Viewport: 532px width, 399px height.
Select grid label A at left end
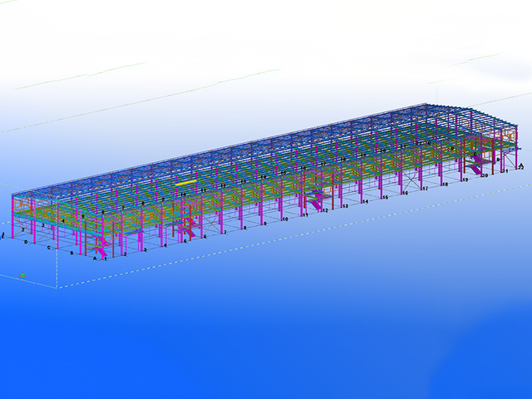tap(95, 259)
